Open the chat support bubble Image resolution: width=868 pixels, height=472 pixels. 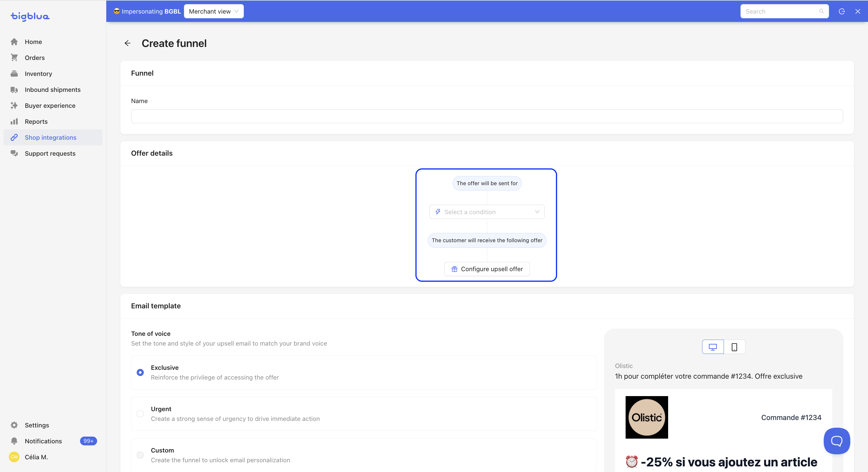(x=837, y=441)
